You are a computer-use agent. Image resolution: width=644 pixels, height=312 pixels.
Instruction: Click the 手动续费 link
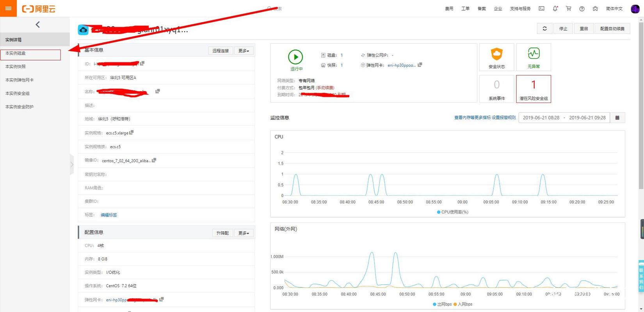point(325,88)
